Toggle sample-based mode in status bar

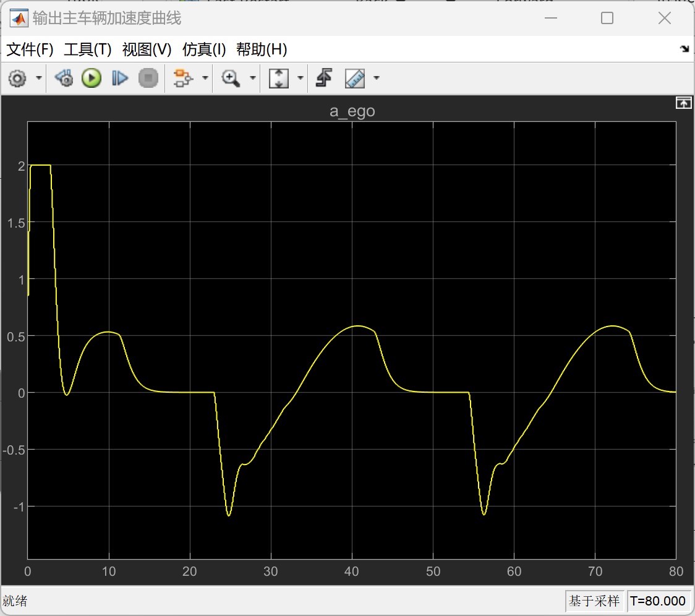coord(595,601)
